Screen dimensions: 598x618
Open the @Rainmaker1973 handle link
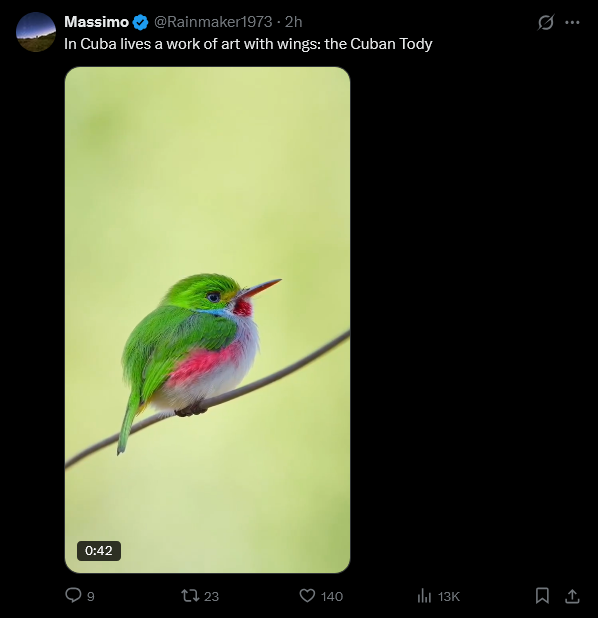(x=213, y=22)
